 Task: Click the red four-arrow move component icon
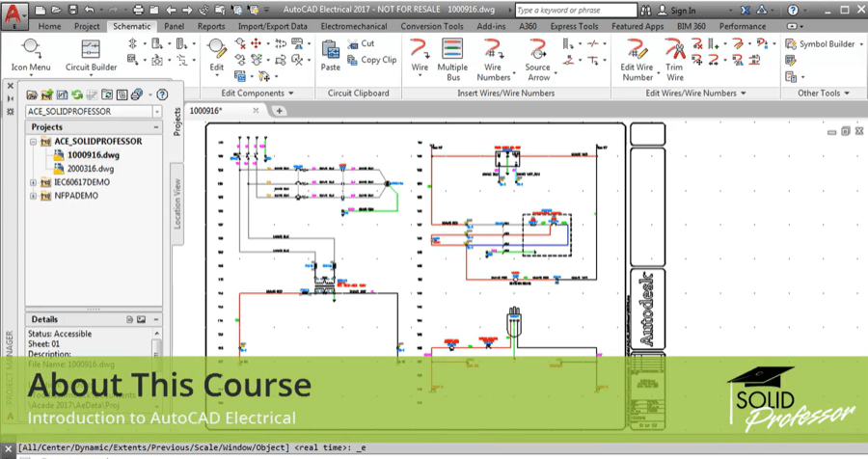pos(256,43)
